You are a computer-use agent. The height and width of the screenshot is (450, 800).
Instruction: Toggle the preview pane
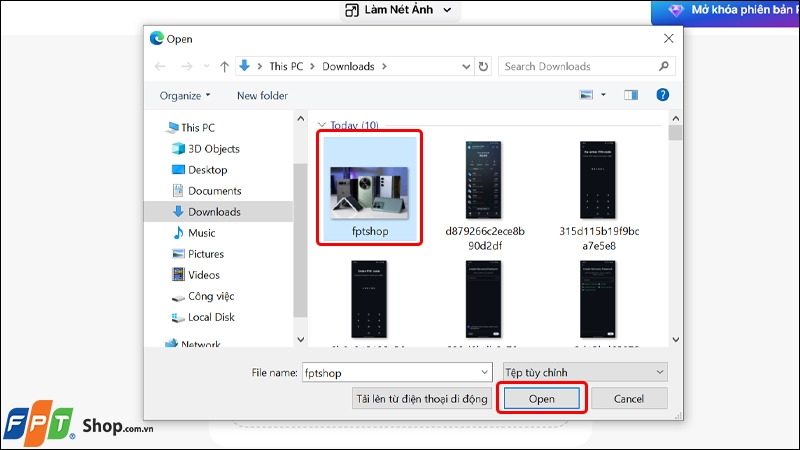[x=631, y=95]
